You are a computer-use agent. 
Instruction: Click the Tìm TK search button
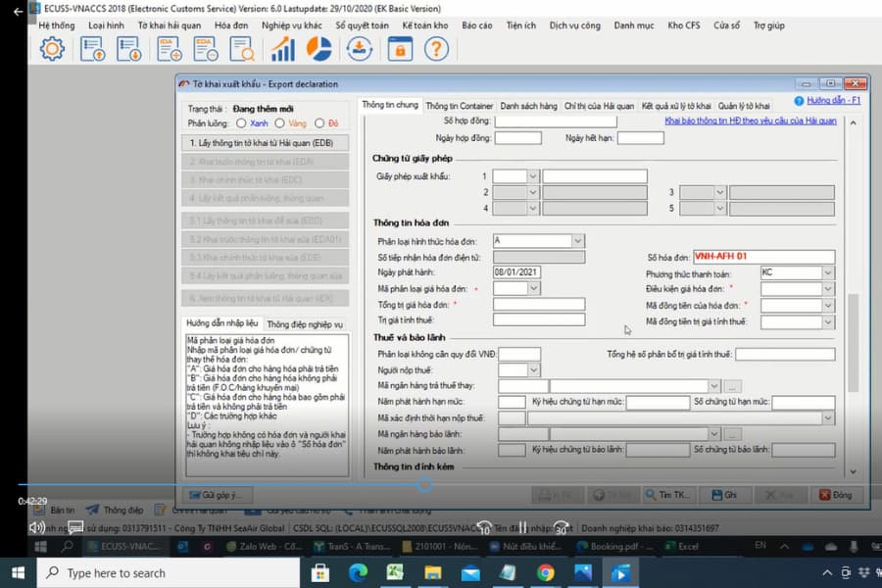[669, 495]
